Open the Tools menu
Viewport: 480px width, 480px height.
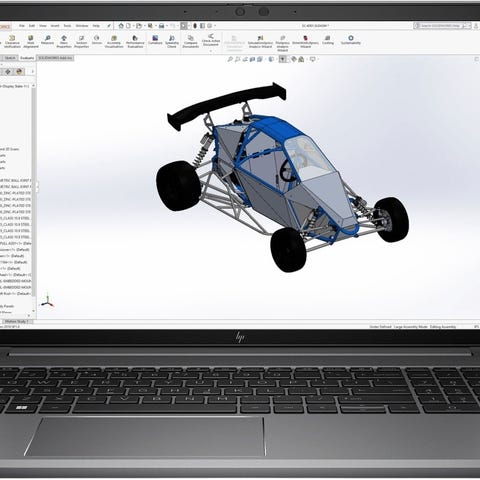tap(67, 26)
